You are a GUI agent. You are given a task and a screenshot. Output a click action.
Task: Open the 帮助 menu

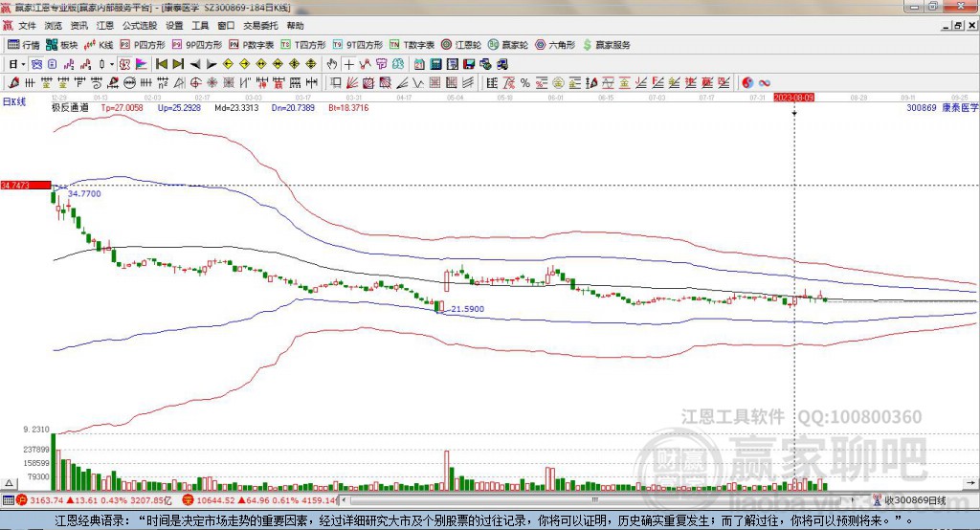pos(295,26)
